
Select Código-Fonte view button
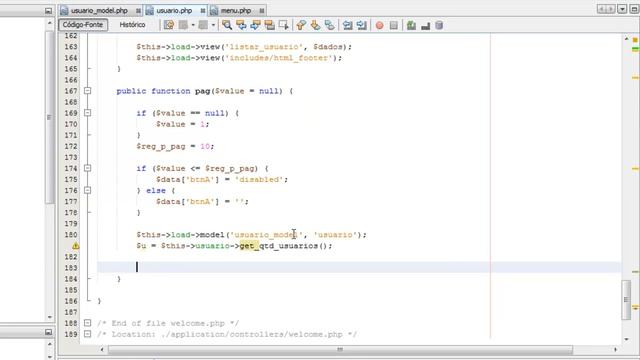(x=83, y=25)
